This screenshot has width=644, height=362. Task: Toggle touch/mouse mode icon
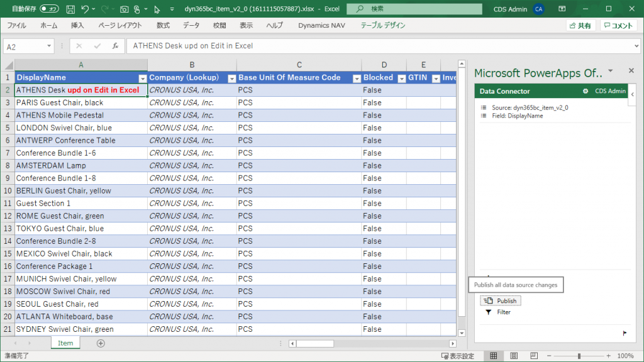click(137, 9)
